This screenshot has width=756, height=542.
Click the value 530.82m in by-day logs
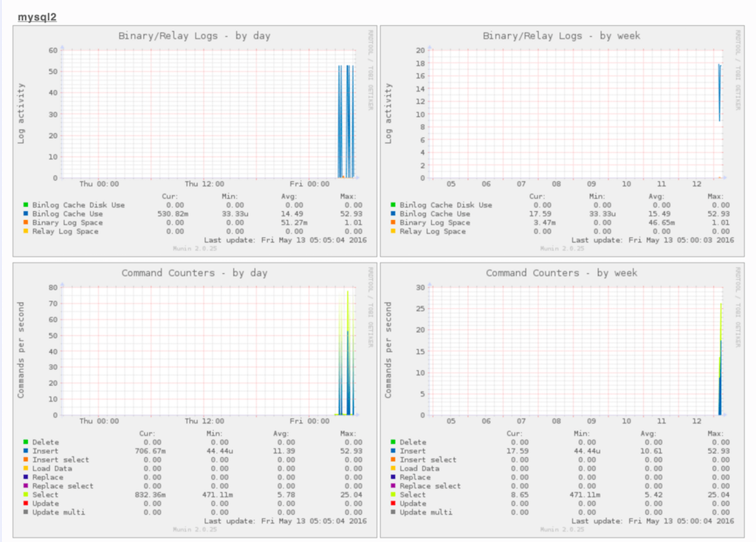pos(173,213)
